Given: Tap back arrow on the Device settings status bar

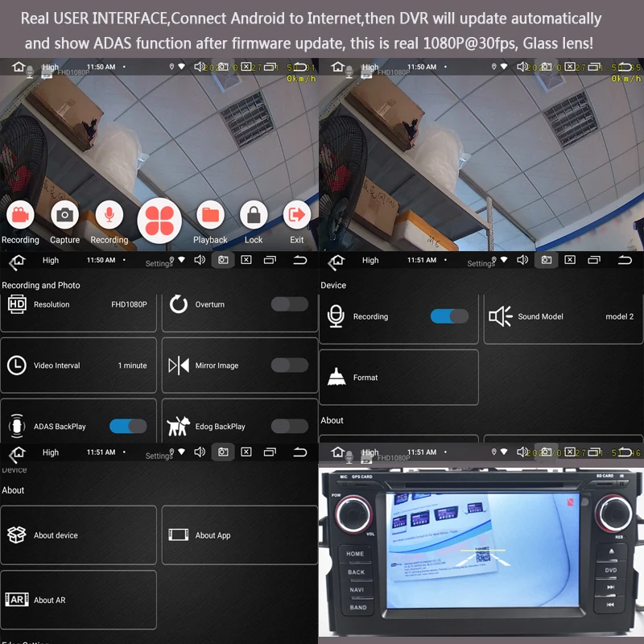Looking at the screenshot, I should click(625, 260).
